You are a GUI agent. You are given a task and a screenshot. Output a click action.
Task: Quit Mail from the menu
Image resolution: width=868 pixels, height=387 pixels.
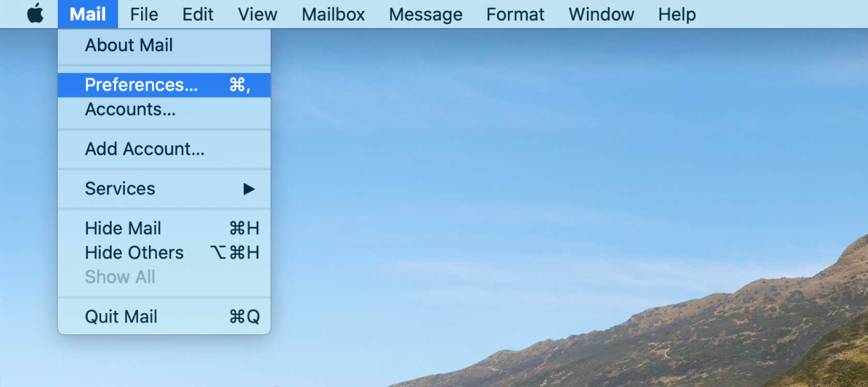(x=164, y=316)
